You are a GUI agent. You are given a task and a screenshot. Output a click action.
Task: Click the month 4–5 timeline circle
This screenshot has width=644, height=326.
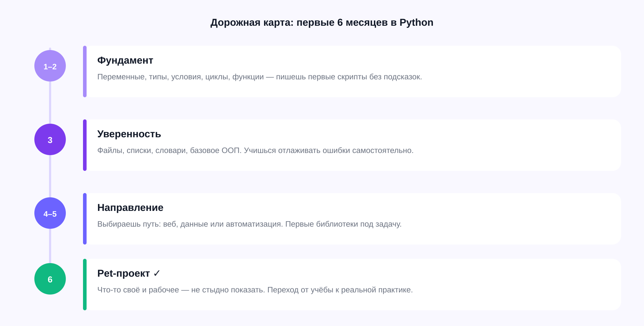click(x=50, y=213)
